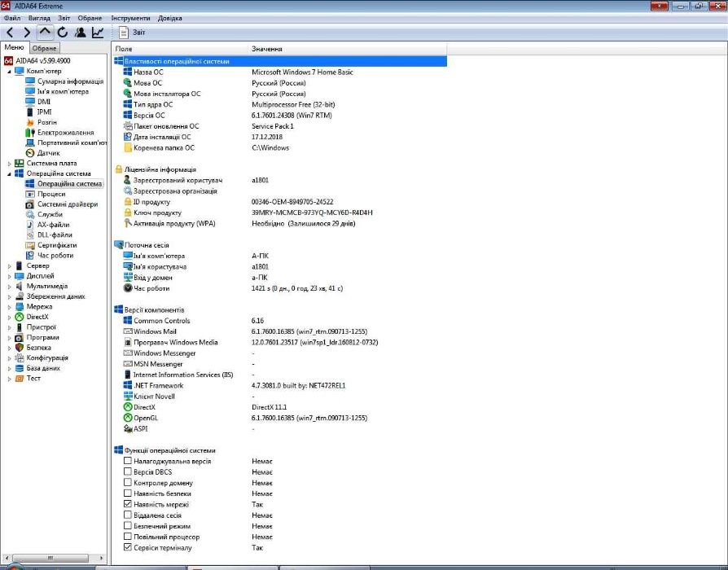
Task: Open the Обране menu in menu bar
Action: pos(90,18)
